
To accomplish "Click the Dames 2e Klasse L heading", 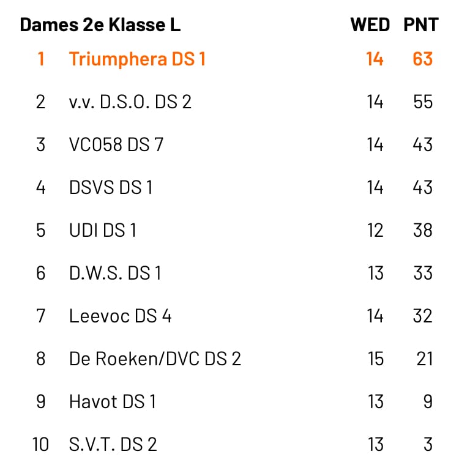I will (x=100, y=24).
